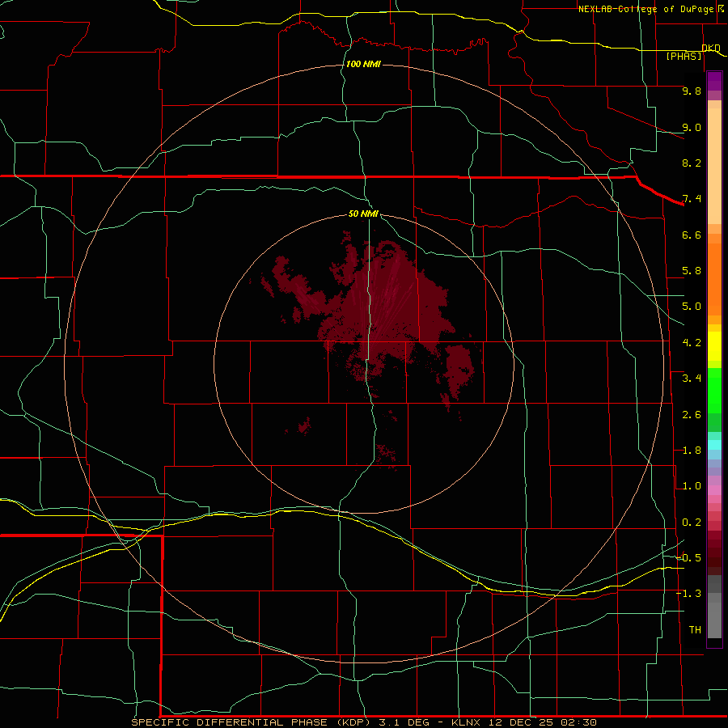Image resolution: width=728 pixels, height=728 pixels.
Task: Click the 3.4 scale value
Action: coord(692,379)
